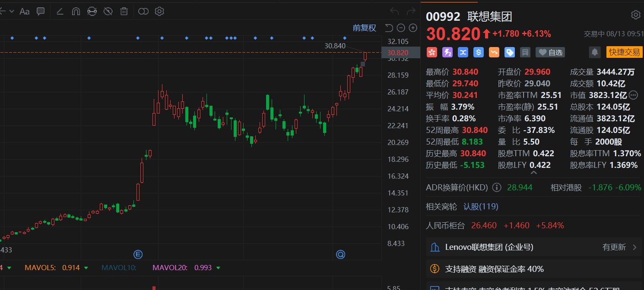Click the 换手率 0.28% value
644x290 pixels.
click(x=463, y=118)
